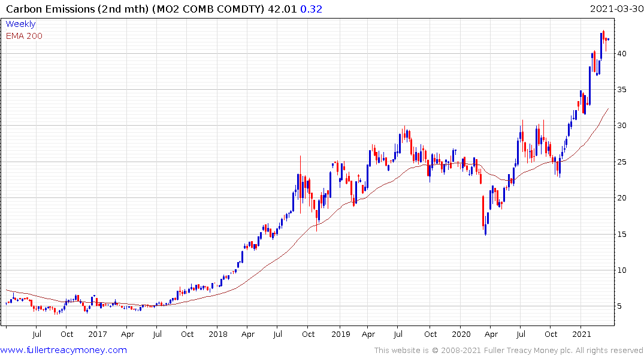Click the 35 price axis label

(622, 89)
